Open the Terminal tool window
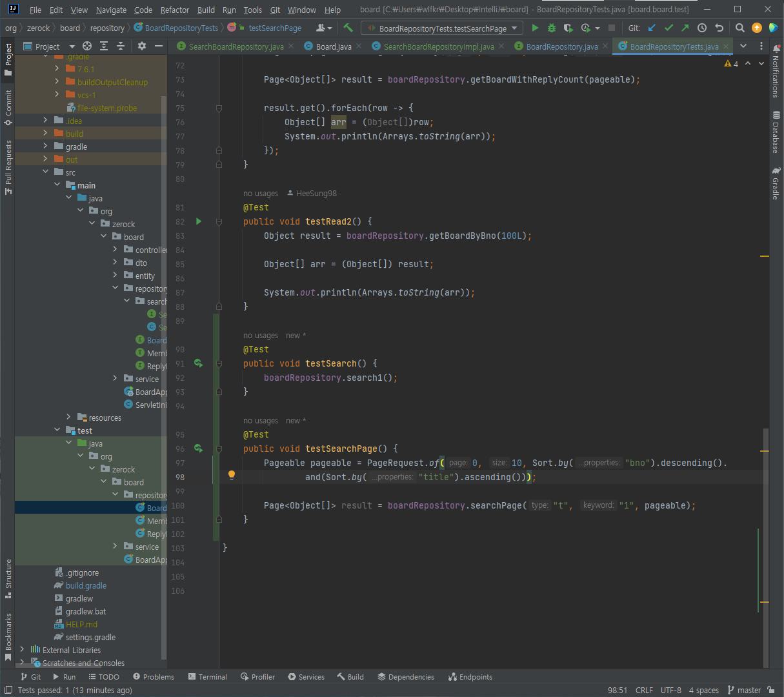Screen dimensions: 784x697 (208, 677)
